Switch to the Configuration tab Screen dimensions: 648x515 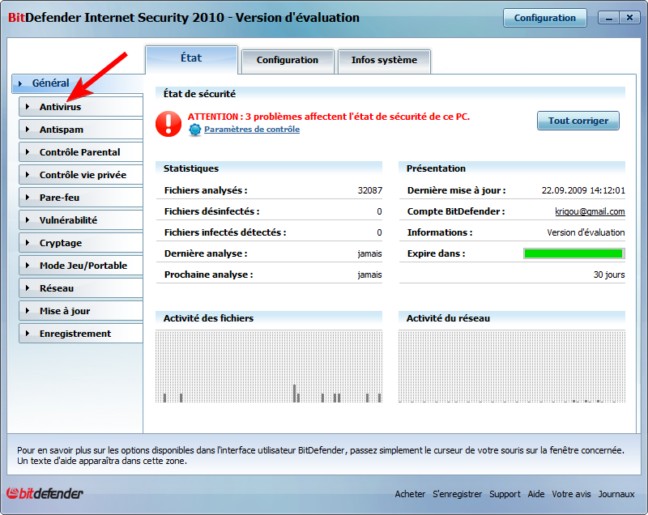click(288, 60)
